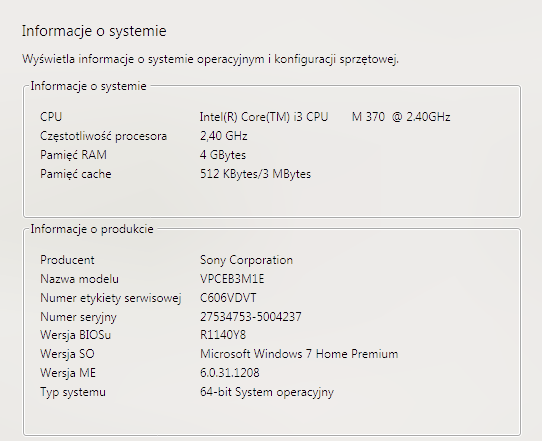Click the CPU model value text
Viewport: 542px width, 441px height.
point(325,117)
